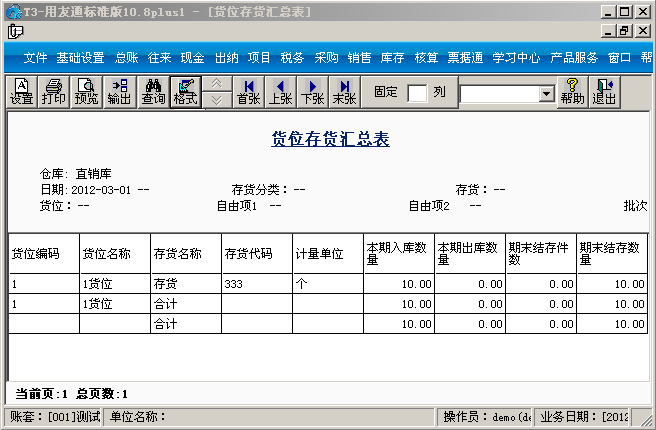Click the double down-arrow toolbar button

click(x=217, y=100)
